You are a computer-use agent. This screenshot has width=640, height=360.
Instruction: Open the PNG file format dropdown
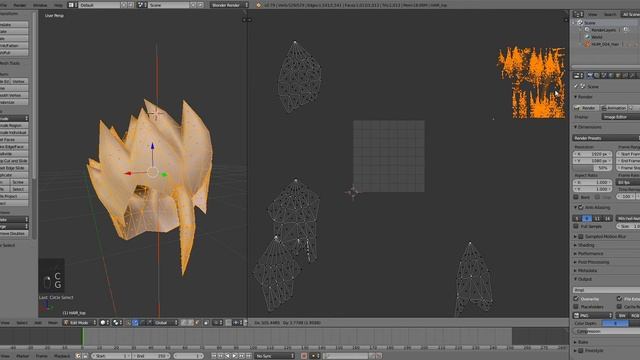[593, 315]
